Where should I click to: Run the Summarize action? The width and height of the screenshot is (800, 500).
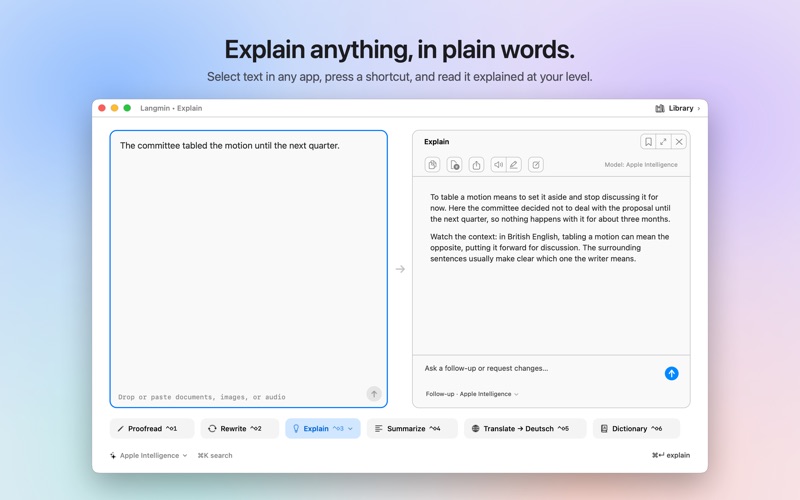coord(412,429)
